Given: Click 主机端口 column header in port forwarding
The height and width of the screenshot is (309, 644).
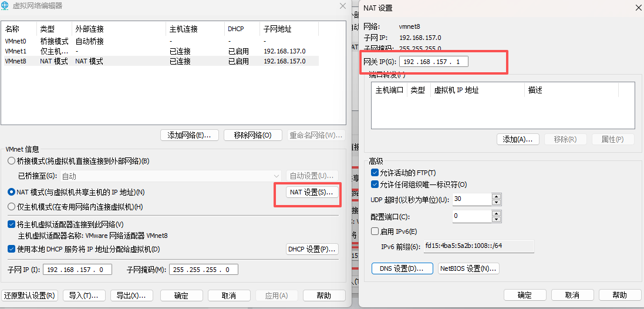Looking at the screenshot, I should pyautogui.click(x=389, y=90).
